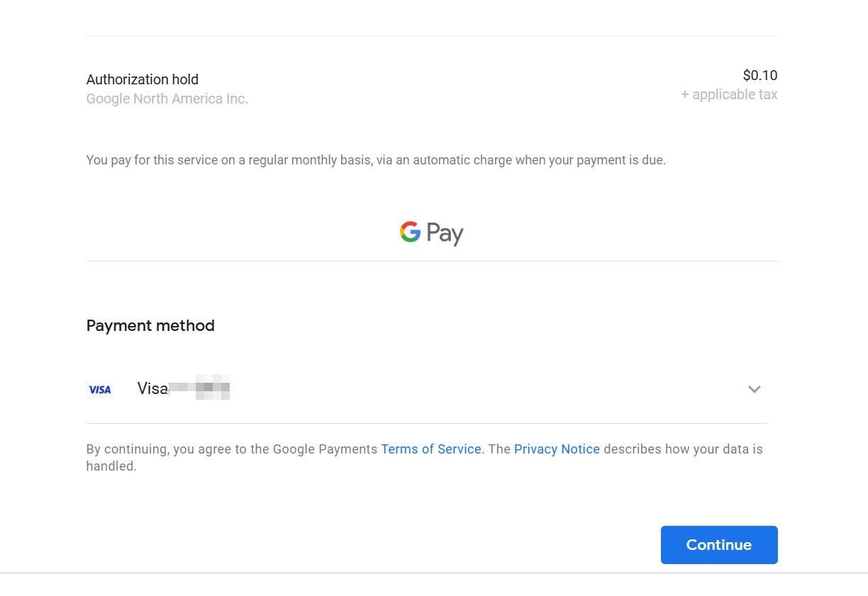868x596 pixels.
Task: Open the Privacy Notice link
Action: click(x=557, y=449)
